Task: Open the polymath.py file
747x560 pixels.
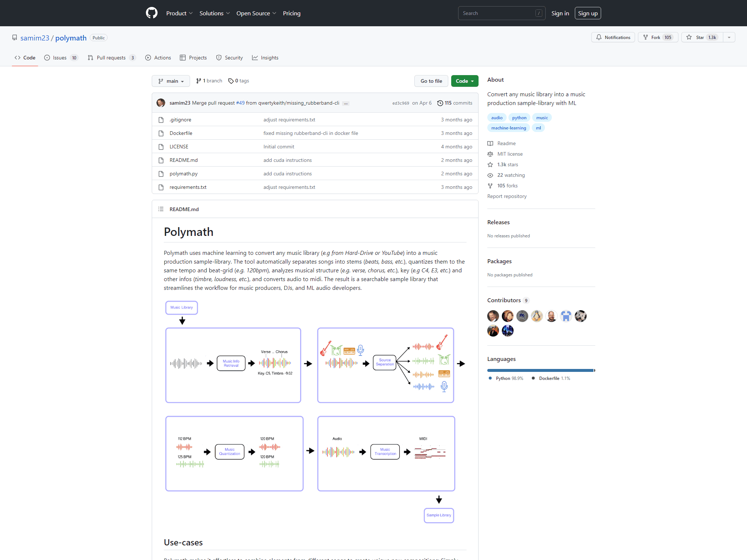Action: click(x=183, y=174)
